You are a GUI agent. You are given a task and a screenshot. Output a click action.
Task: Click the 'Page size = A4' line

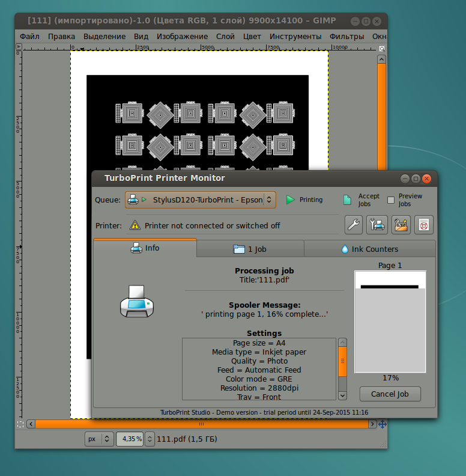(x=259, y=343)
